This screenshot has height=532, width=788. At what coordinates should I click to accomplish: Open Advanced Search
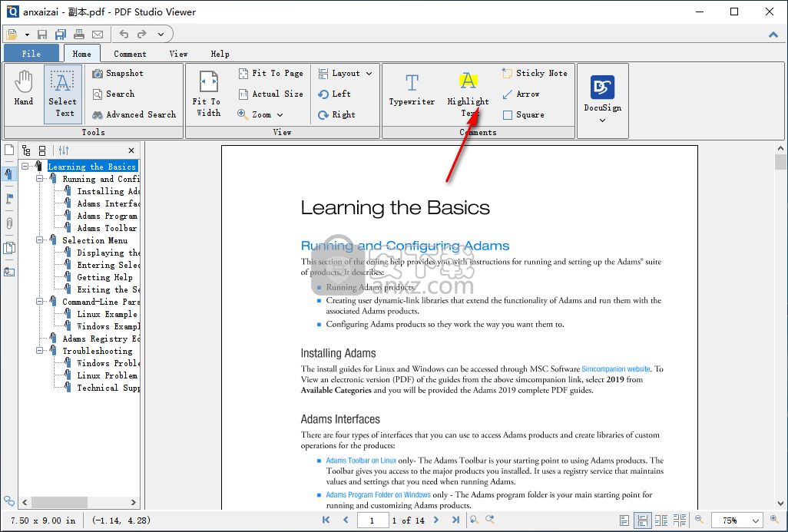(134, 114)
